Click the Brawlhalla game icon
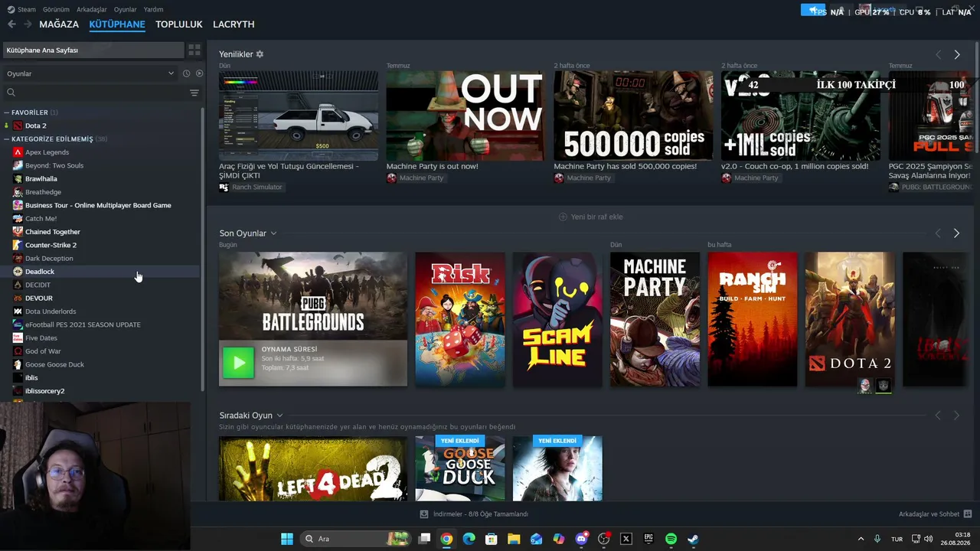980x551 pixels. 18,178
